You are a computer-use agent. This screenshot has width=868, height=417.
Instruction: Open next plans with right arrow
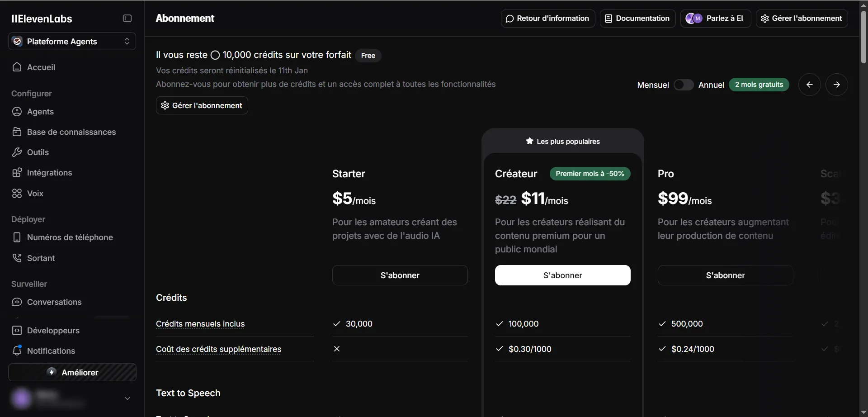tap(837, 85)
